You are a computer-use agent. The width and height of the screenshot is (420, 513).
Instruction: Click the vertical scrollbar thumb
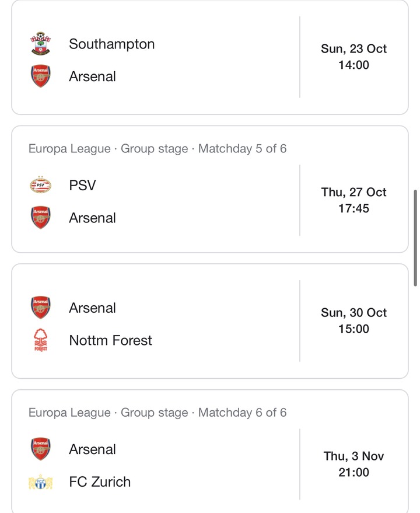pos(415,238)
